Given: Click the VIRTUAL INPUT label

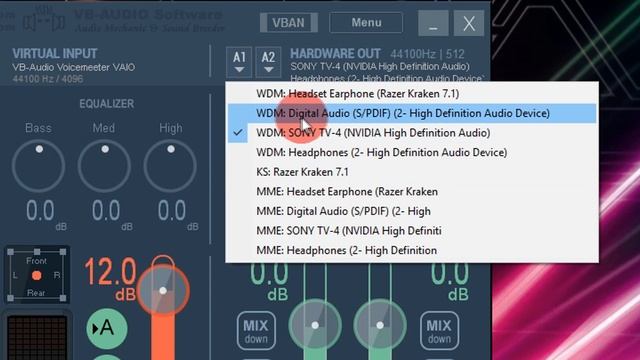Looking at the screenshot, I should click(x=55, y=53).
